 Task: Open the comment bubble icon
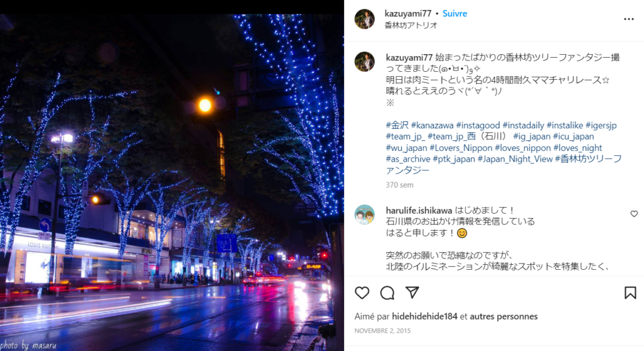pos(387,292)
